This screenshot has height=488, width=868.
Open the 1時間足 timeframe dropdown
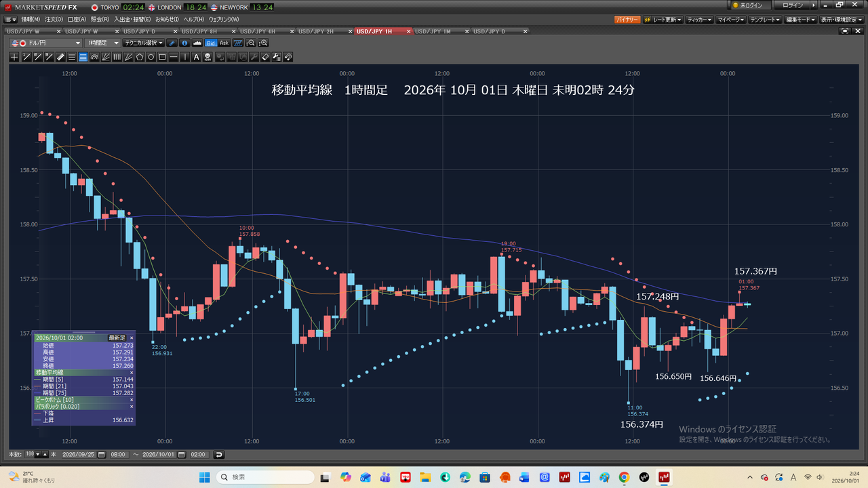102,43
